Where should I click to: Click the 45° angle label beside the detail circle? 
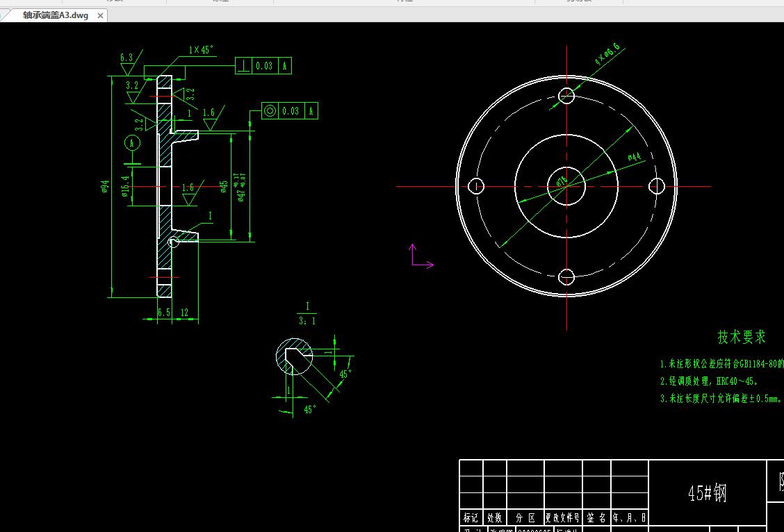tap(345, 374)
